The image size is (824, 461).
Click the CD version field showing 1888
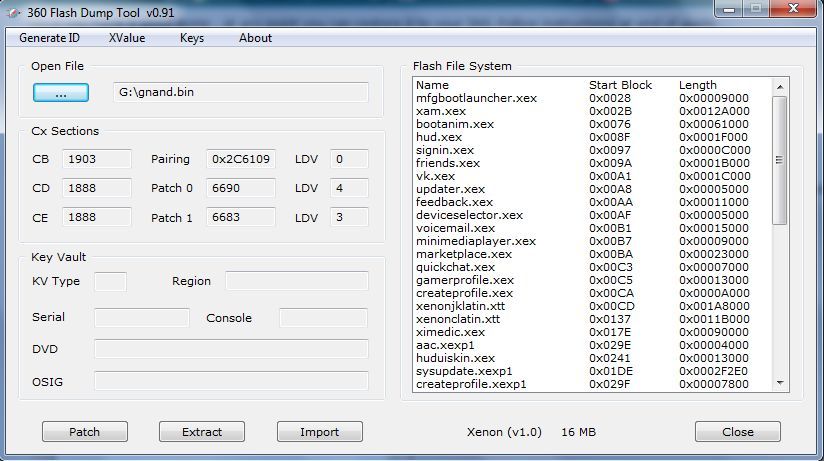(97, 188)
